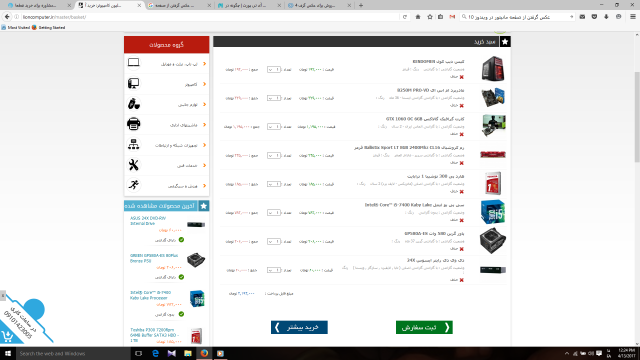This screenshot has height=360, width=640.
Task: Open File Explorer from the taskbar
Action: (188, 353)
